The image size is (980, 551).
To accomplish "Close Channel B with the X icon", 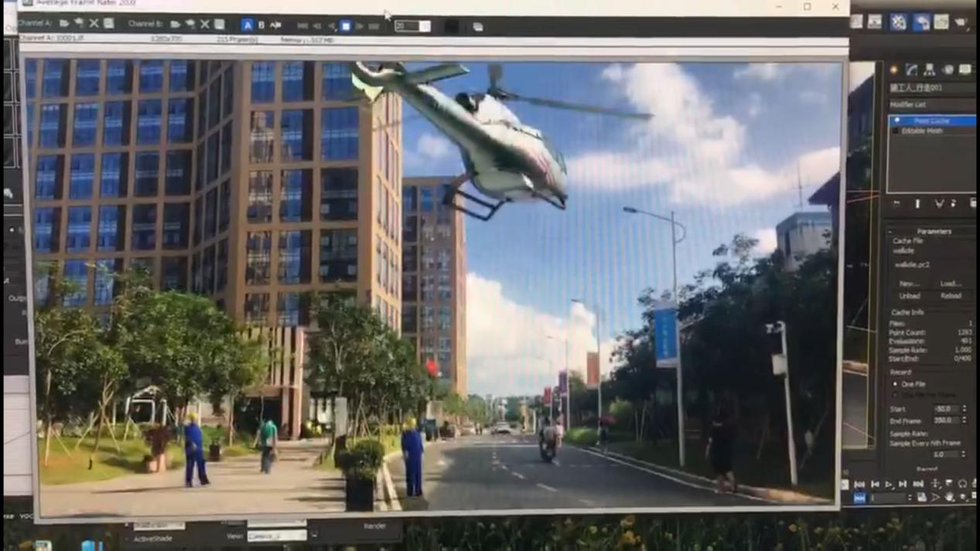I will pos(205,25).
